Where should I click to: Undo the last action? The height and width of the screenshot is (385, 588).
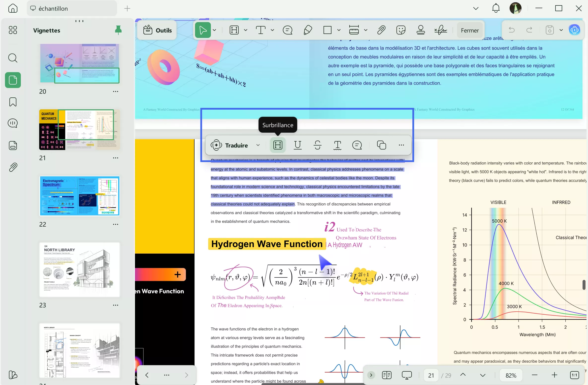point(512,30)
